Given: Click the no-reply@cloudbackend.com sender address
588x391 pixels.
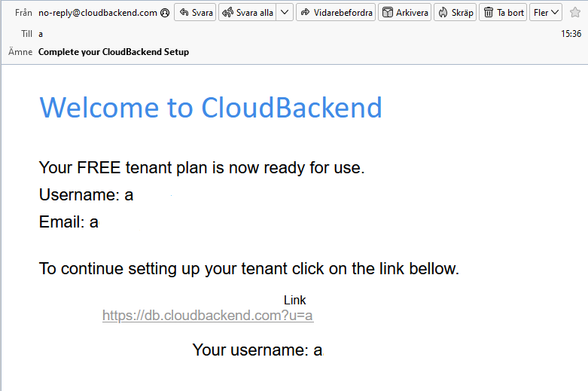Looking at the screenshot, I should click(x=98, y=13).
